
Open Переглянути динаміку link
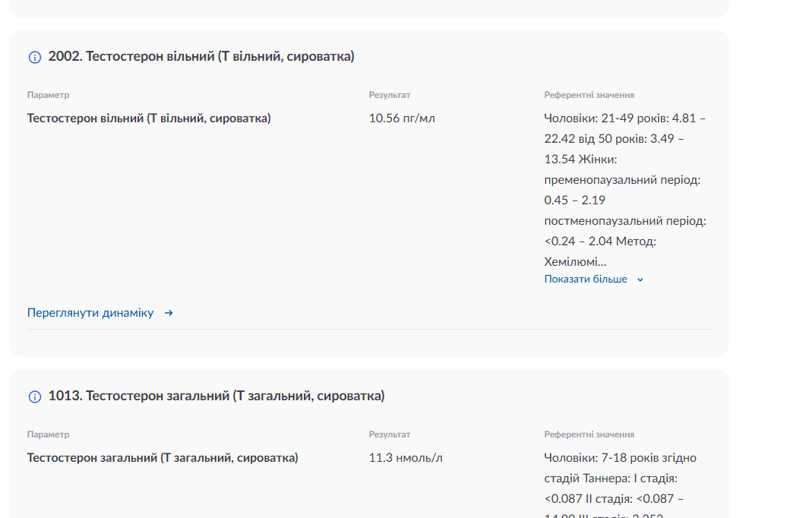coord(90,313)
